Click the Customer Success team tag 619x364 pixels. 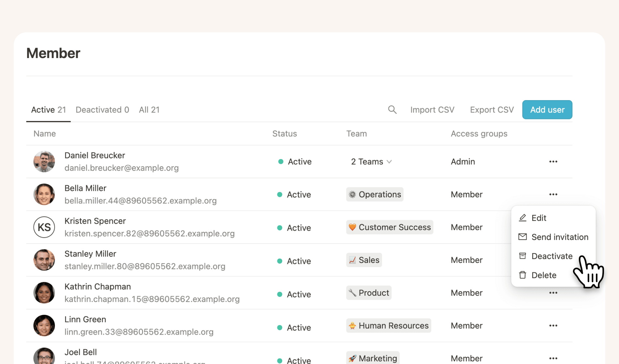[389, 227]
